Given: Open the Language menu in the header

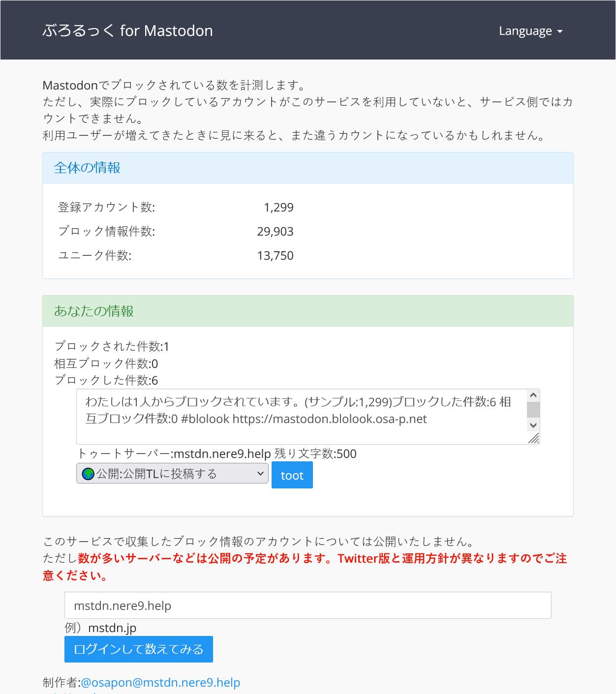Looking at the screenshot, I should (525, 30).
